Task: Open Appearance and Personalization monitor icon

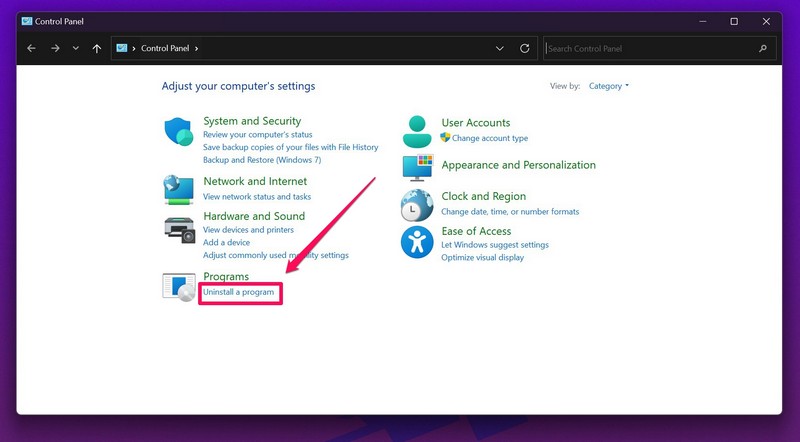Action: (x=417, y=167)
